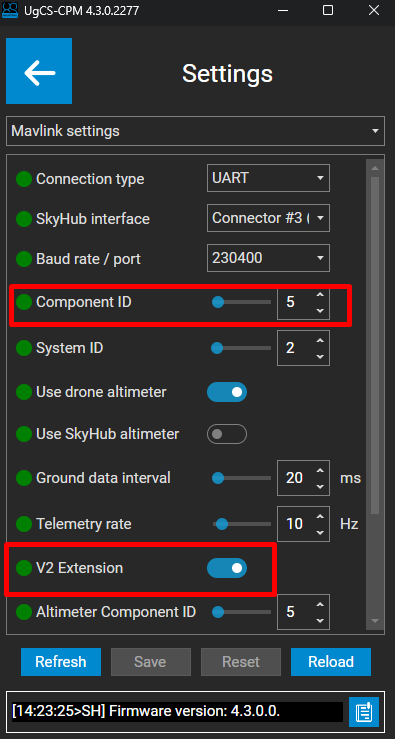Increase Ground data interval with up arrow
Image resolution: width=395 pixels, height=739 pixels.
coord(321,471)
